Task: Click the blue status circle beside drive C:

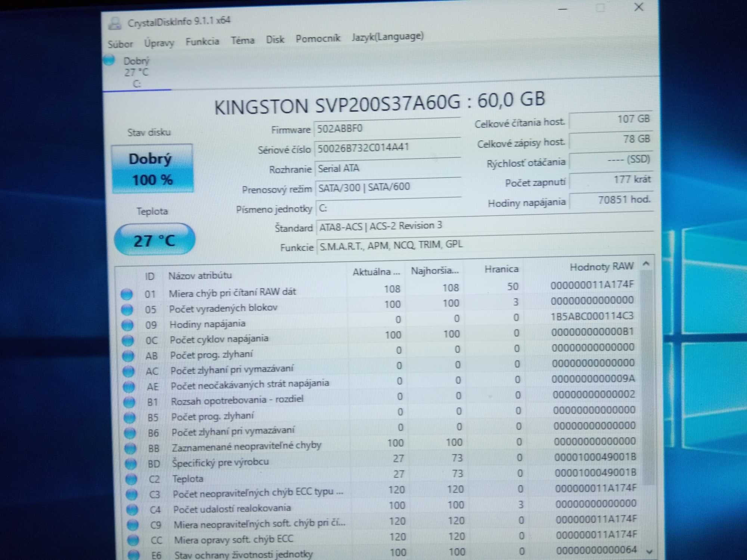Action: point(109,60)
